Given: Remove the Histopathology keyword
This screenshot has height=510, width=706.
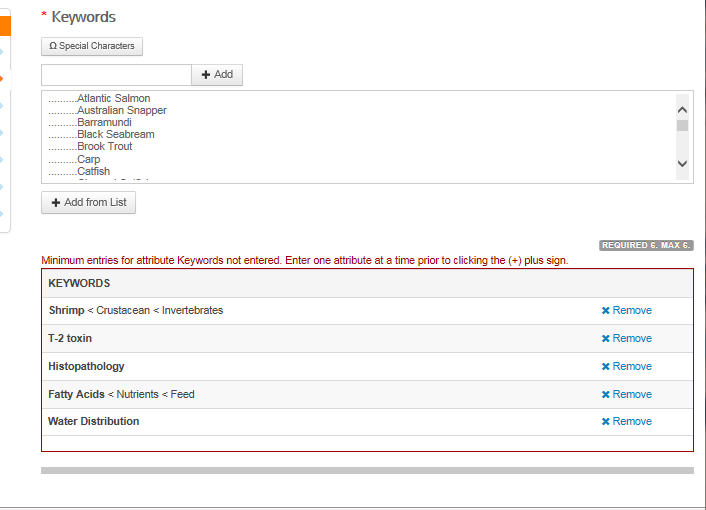Looking at the screenshot, I should tap(627, 367).
